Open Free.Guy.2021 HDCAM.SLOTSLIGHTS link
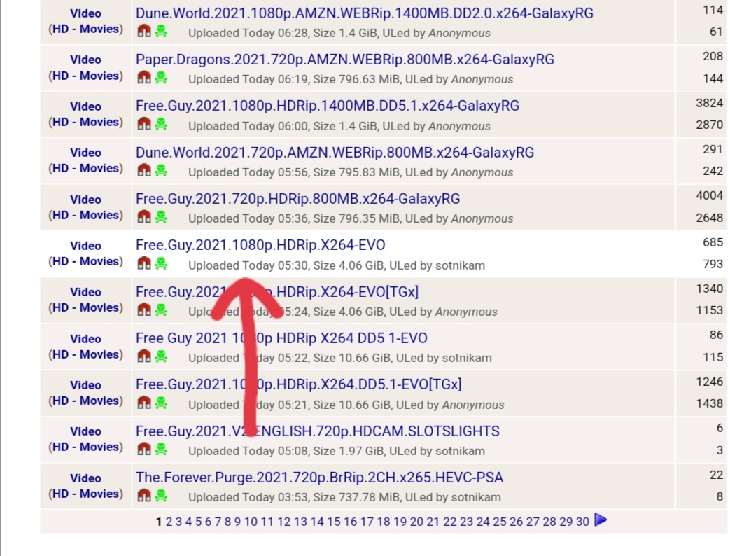The height and width of the screenshot is (556, 756). point(318,431)
